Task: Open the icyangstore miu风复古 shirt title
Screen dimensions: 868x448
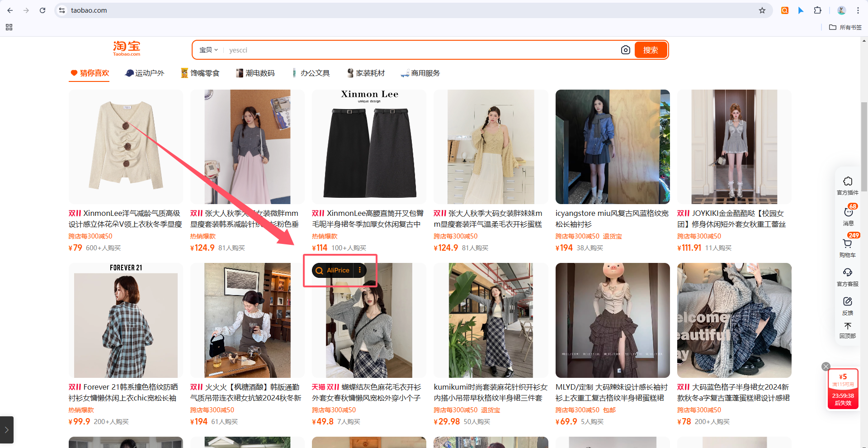Action: click(x=613, y=219)
